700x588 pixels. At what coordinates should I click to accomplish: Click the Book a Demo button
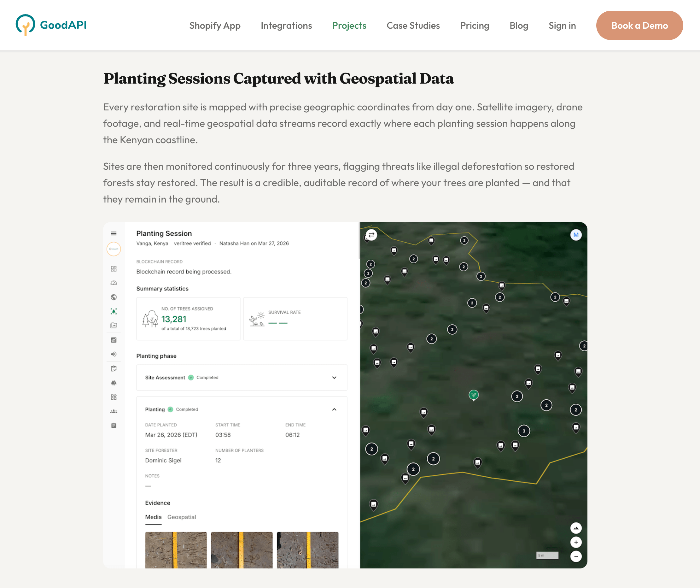click(639, 25)
